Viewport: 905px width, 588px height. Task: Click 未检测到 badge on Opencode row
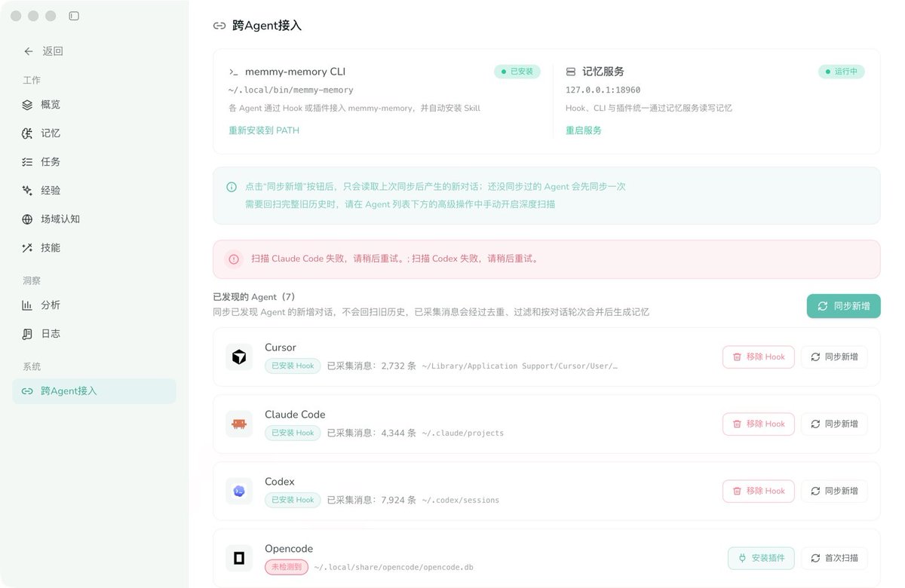coord(286,567)
